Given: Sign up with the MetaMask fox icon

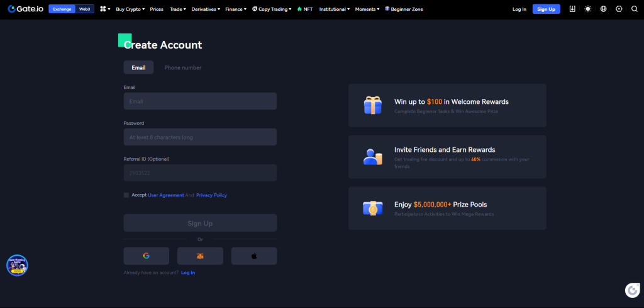Looking at the screenshot, I should coord(200,256).
